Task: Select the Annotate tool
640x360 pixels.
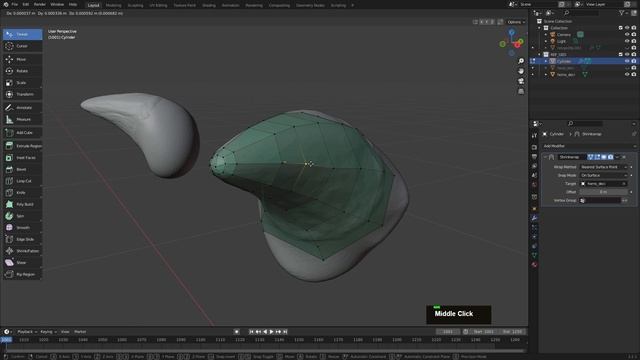Action: pyautogui.click(x=22, y=107)
